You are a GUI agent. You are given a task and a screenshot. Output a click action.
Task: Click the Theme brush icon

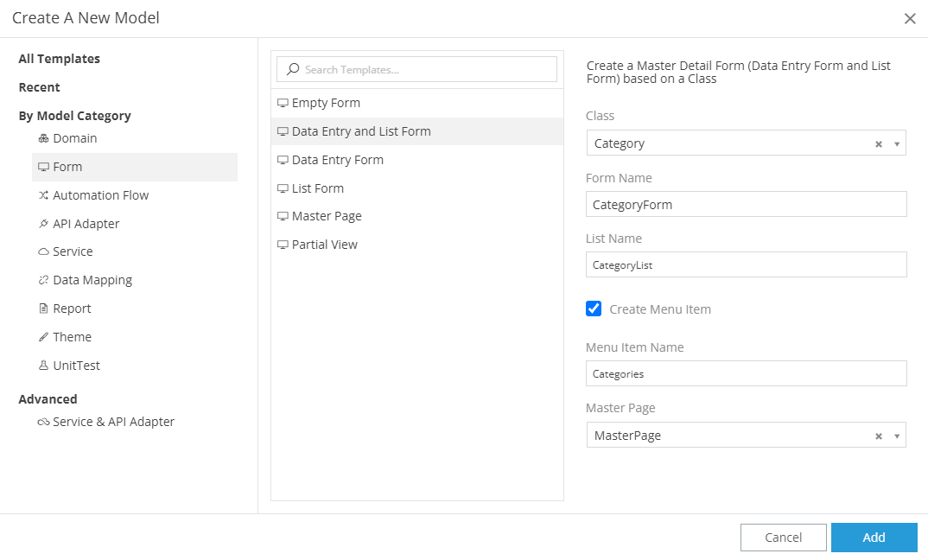coord(43,337)
